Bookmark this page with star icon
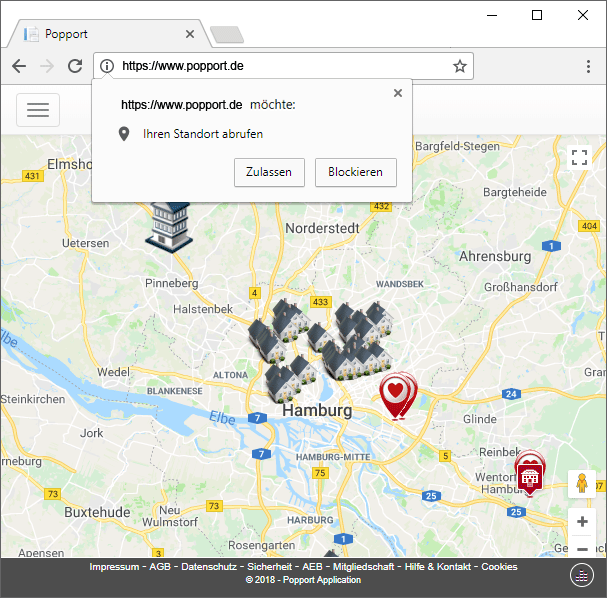 tap(459, 66)
